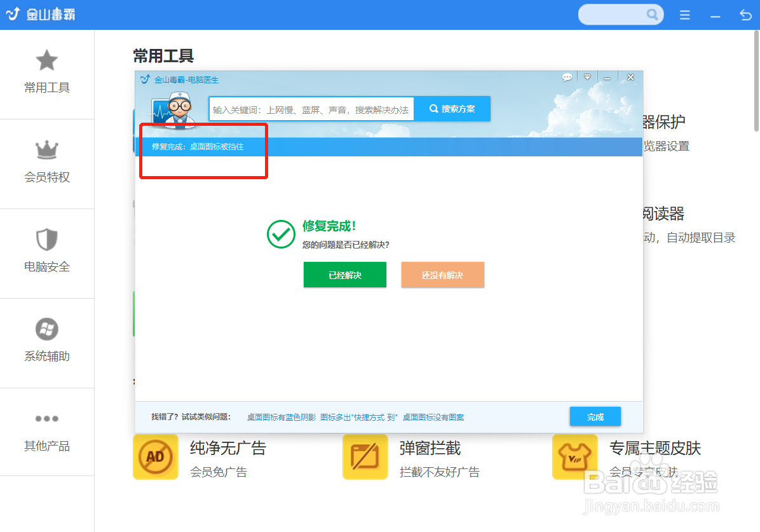Image resolution: width=760 pixels, height=532 pixels.
Task: Click the 纯净无广告 AD icon
Action: coord(156,457)
